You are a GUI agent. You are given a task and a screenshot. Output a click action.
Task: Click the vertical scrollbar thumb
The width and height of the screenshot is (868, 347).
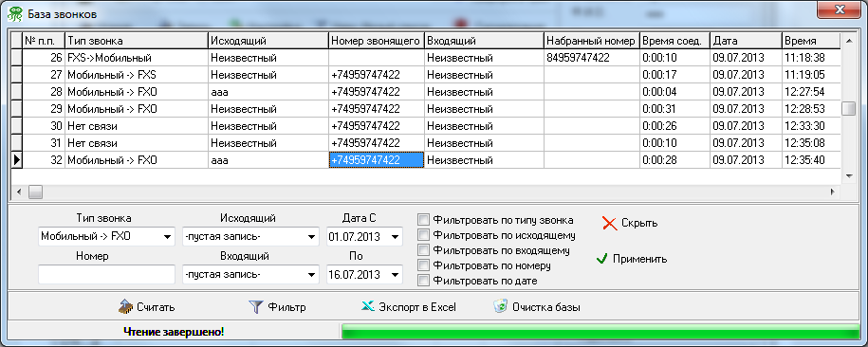848,108
